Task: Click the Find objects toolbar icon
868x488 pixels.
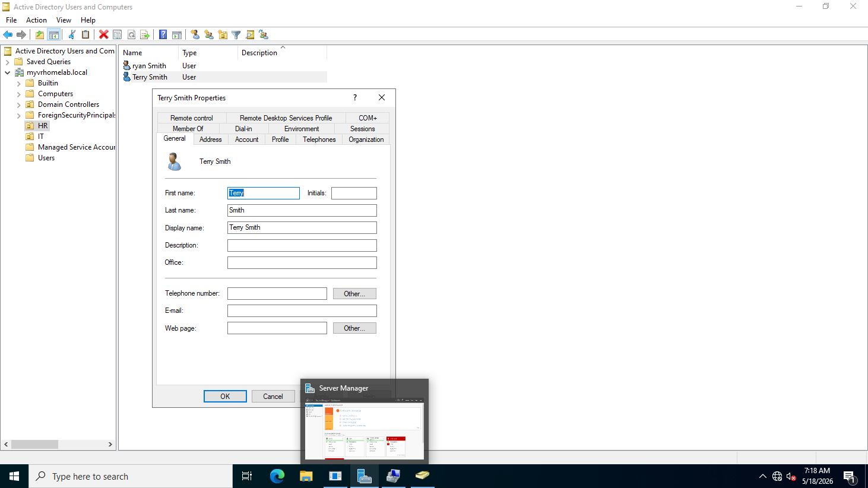Action: (250, 35)
